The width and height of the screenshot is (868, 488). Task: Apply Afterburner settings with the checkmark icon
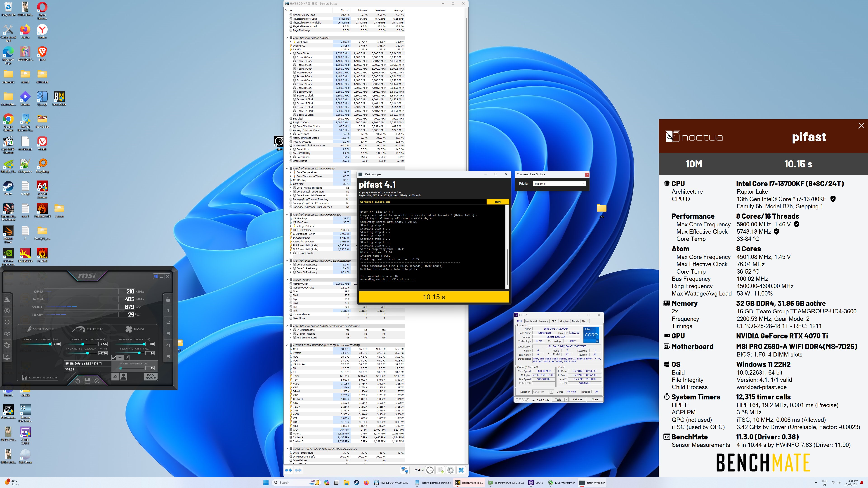tap(97, 380)
